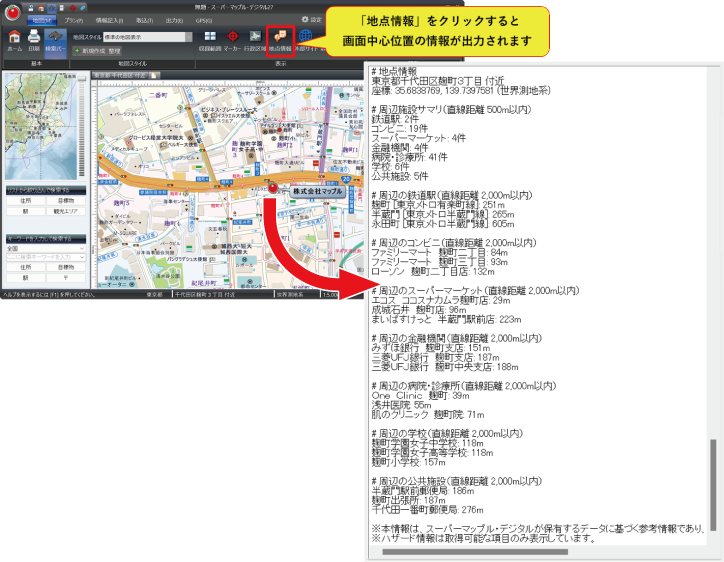Open the 全国 region dropdown

click(46, 248)
